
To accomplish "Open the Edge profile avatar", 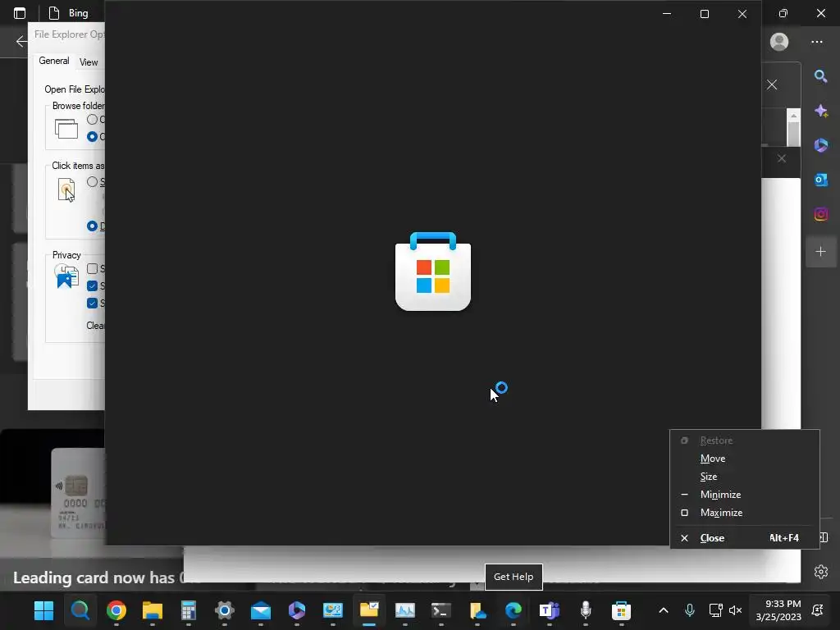I will (x=779, y=42).
